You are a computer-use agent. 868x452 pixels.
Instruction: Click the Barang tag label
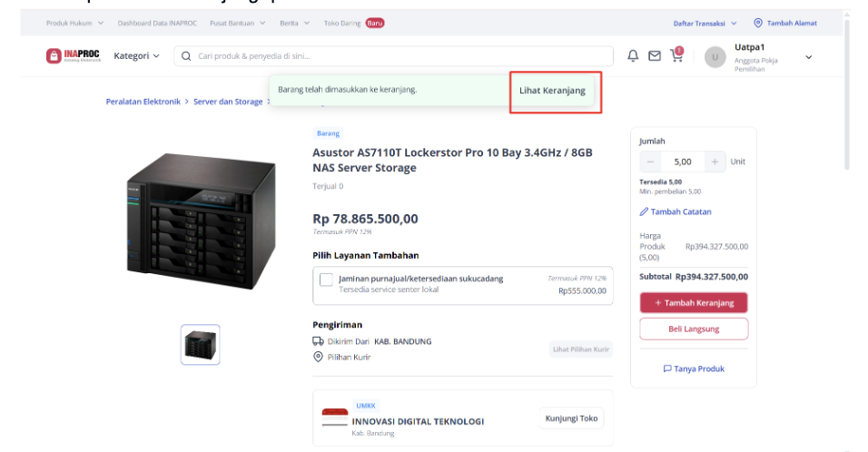(329, 133)
